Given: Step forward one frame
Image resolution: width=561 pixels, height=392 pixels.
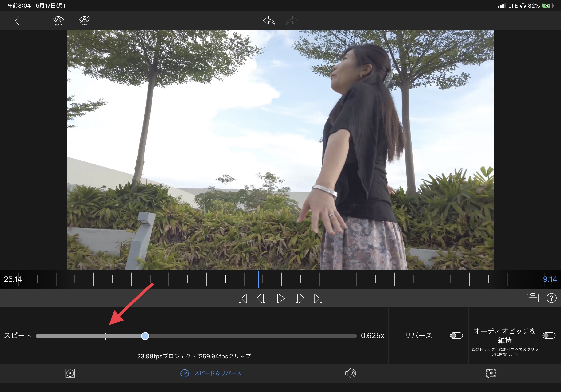Looking at the screenshot, I should pyautogui.click(x=300, y=298).
